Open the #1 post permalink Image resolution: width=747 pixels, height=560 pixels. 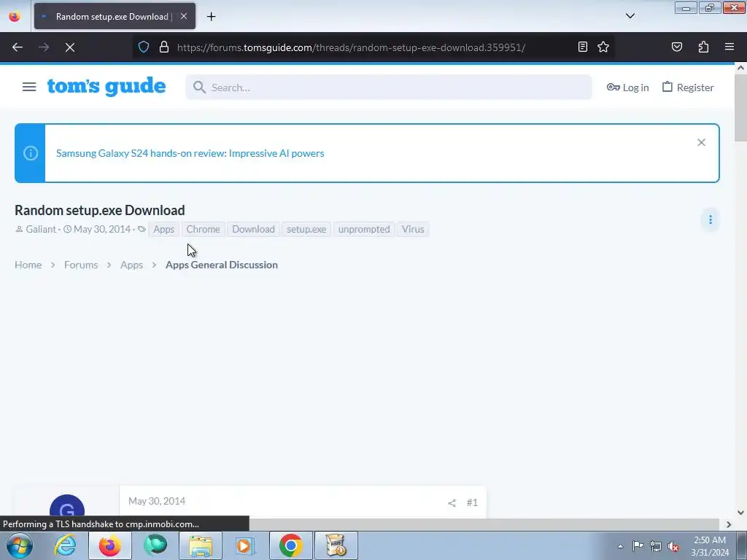(x=472, y=502)
